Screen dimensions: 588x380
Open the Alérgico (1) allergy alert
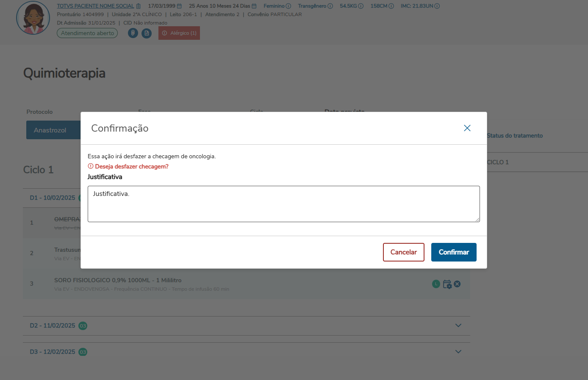(179, 33)
